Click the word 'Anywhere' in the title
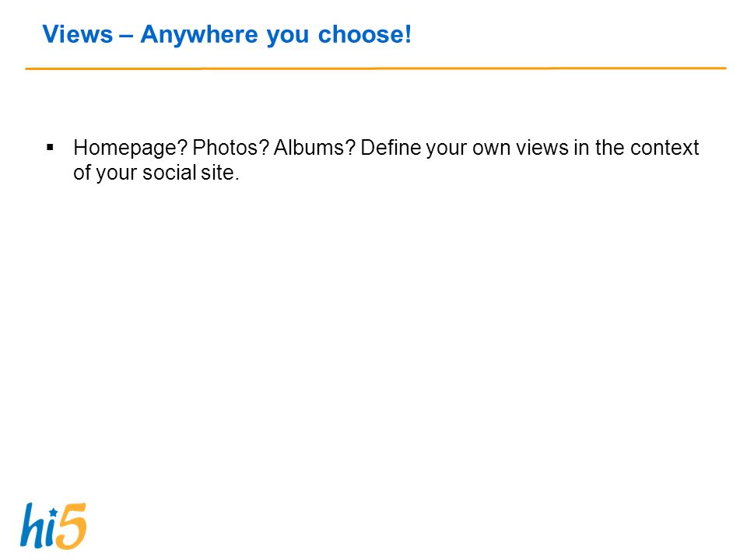Viewport: 747px width, 560px height. click(x=199, y=35)
